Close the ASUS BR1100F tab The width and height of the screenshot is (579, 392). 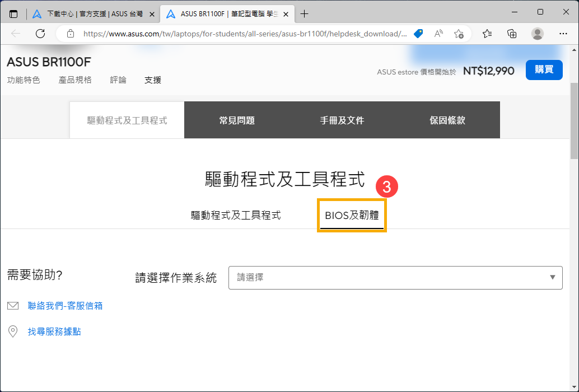(x=286, y=14)
